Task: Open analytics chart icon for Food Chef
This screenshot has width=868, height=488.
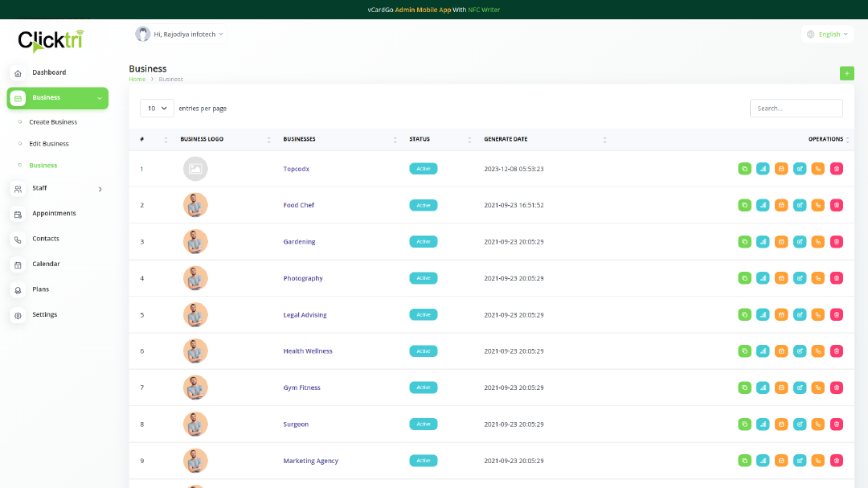Action: [x=763, y=205]
